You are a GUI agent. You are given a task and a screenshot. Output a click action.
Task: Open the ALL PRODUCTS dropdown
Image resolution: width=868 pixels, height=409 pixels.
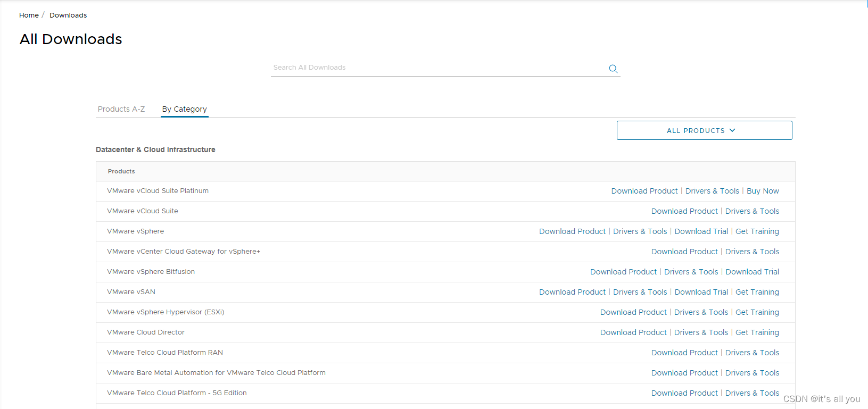pyautogui.click(x=704, y=130)
